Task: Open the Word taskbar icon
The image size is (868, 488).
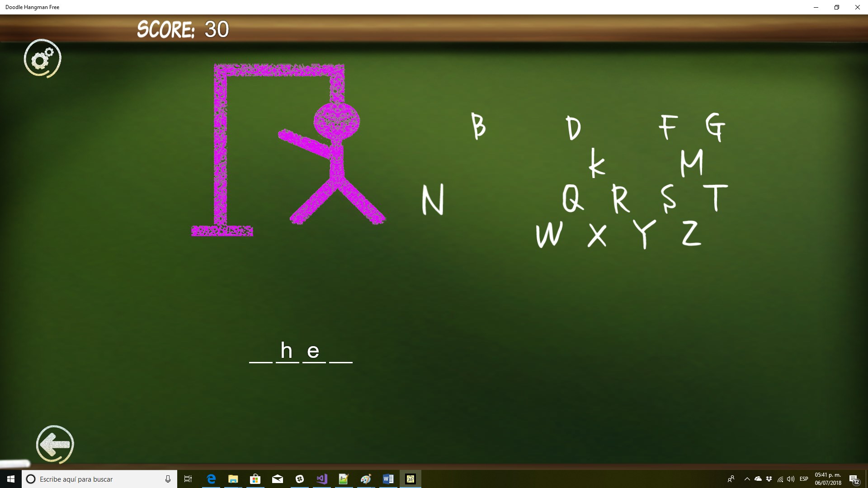Action: tap(388, 479)
